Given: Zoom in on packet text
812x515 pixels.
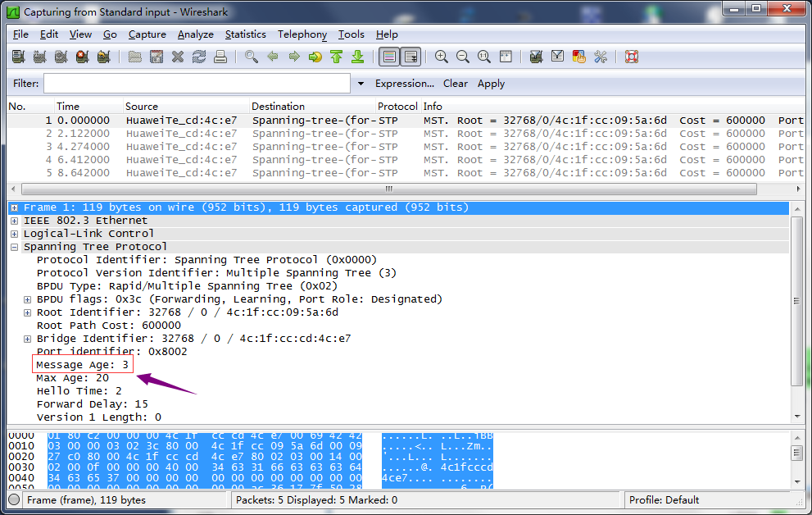Looking at the screenshot, I should tap(442, 57).
